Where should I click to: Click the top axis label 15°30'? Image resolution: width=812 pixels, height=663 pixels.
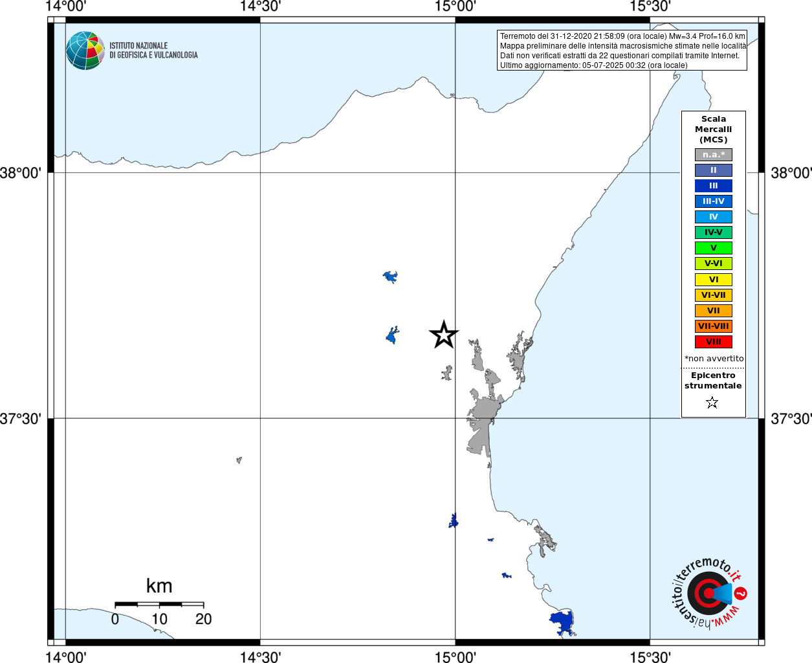[x=650, y=6]
